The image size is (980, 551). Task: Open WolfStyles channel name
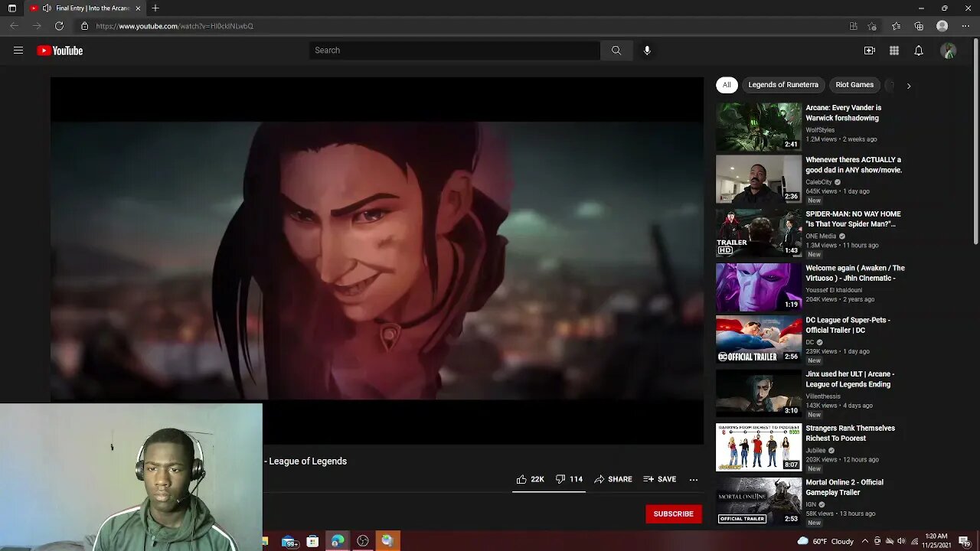click(x=820, y=130)
